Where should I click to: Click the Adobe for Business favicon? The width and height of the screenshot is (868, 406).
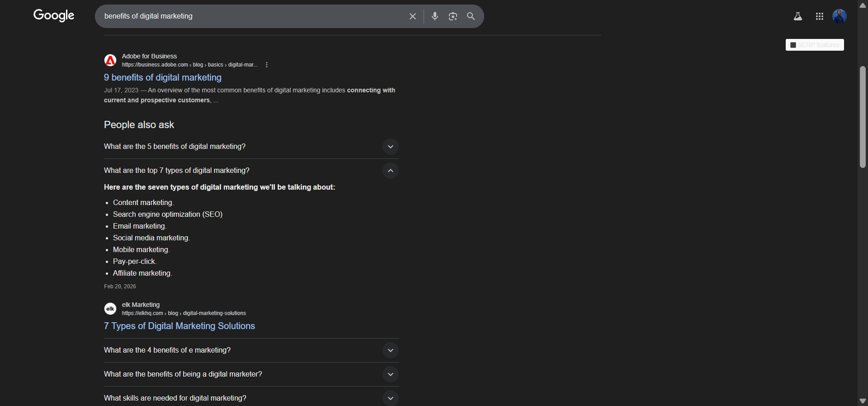[x=110, y=60]
